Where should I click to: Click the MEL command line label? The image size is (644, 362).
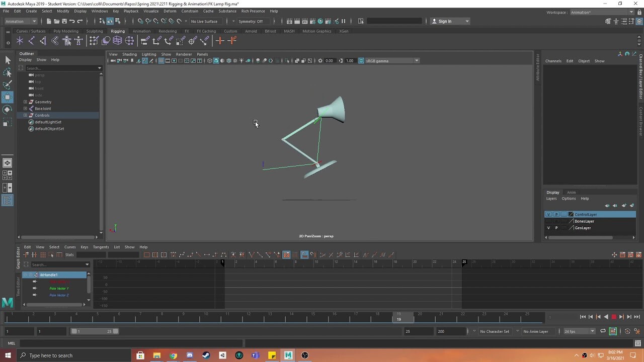click(x=11, y=342)
